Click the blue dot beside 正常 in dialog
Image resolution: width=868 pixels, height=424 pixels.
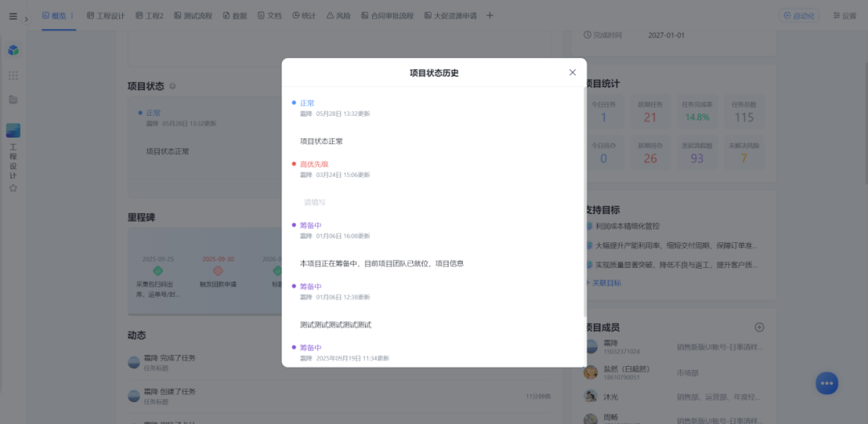coord(294,103)
